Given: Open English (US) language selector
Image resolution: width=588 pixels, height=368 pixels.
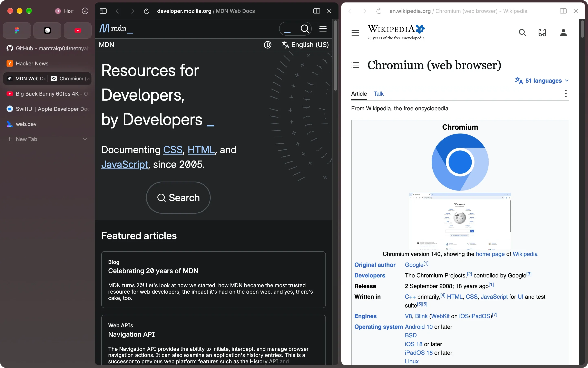Looking at the screenshot, I should coord(305,45).
